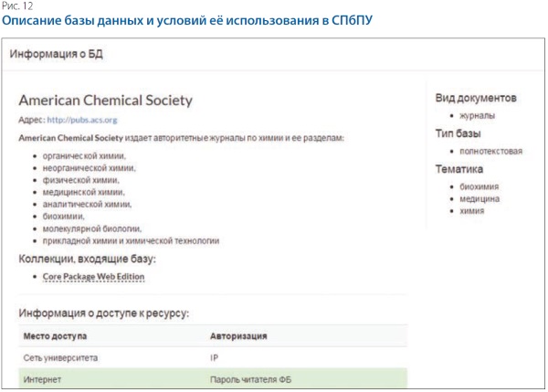Select биохимия in the Тематика list

[x=473, y=187]
